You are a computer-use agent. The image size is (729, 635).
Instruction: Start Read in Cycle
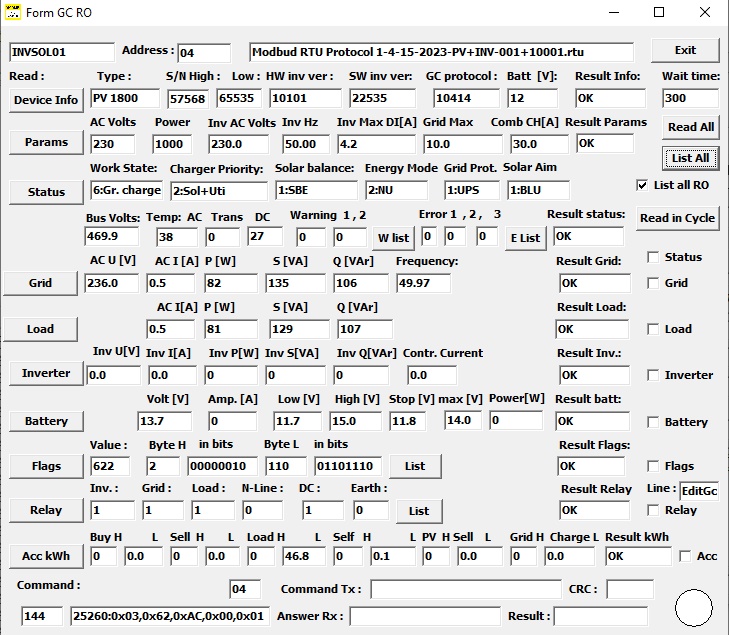coord(677,218)
